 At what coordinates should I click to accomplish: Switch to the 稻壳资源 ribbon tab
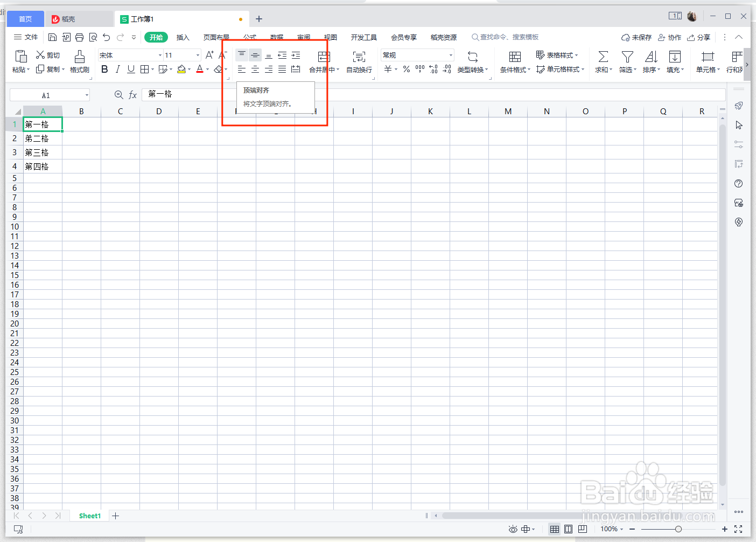444,37
